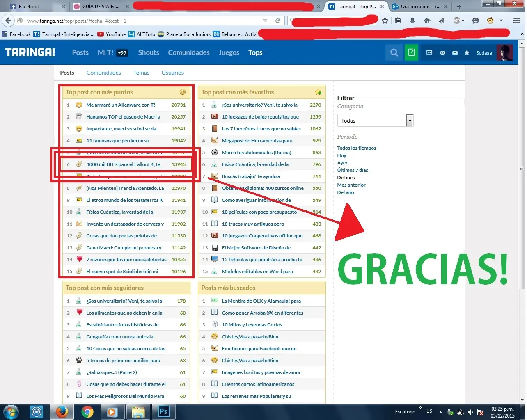Click the paper plane send icon

(x=442, y=21)
